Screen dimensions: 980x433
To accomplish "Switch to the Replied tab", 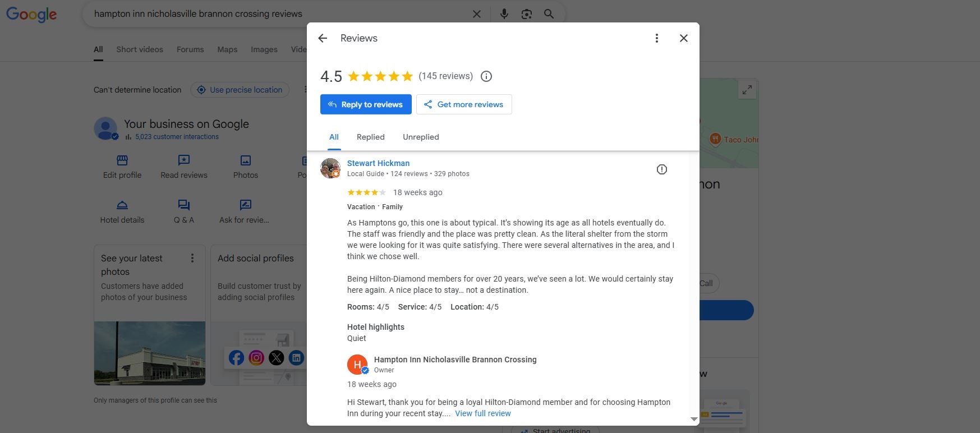I will 371,137.
